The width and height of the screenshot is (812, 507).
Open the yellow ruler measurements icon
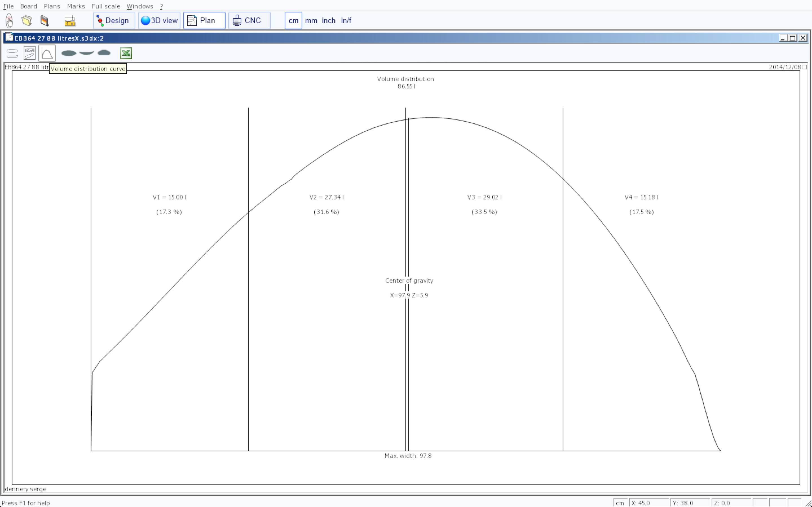pyautogui.click(x=70, y=21)
